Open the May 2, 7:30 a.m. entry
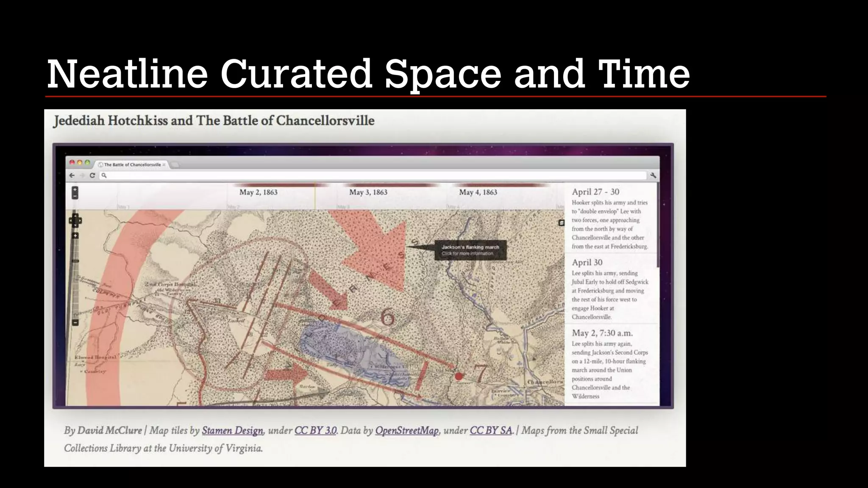The image size is (868, 488). (x=611, y=363)
